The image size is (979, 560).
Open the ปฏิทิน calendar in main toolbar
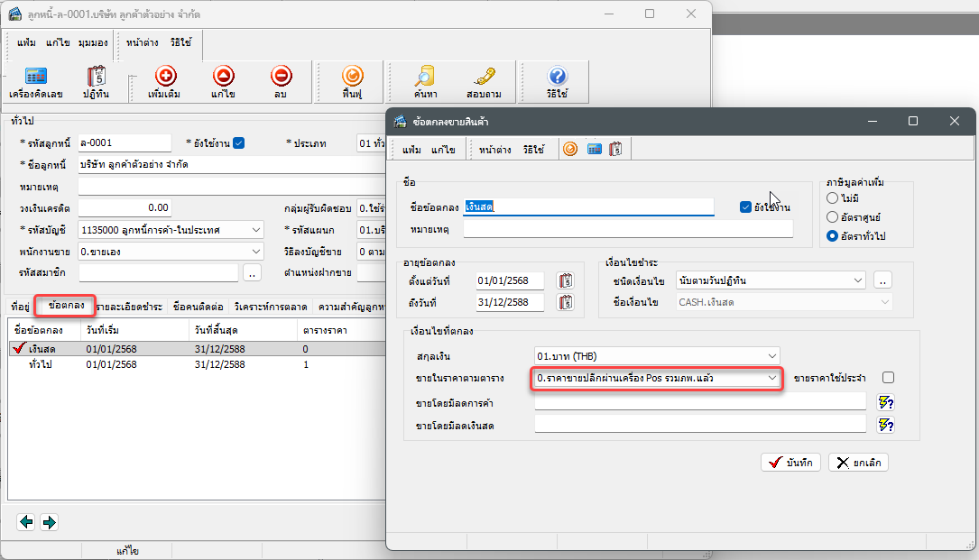[x=97, y=81]
